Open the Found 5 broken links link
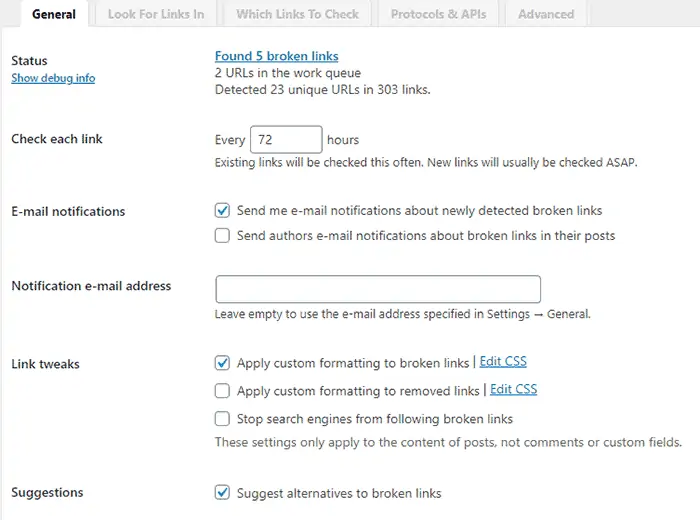 277,56
